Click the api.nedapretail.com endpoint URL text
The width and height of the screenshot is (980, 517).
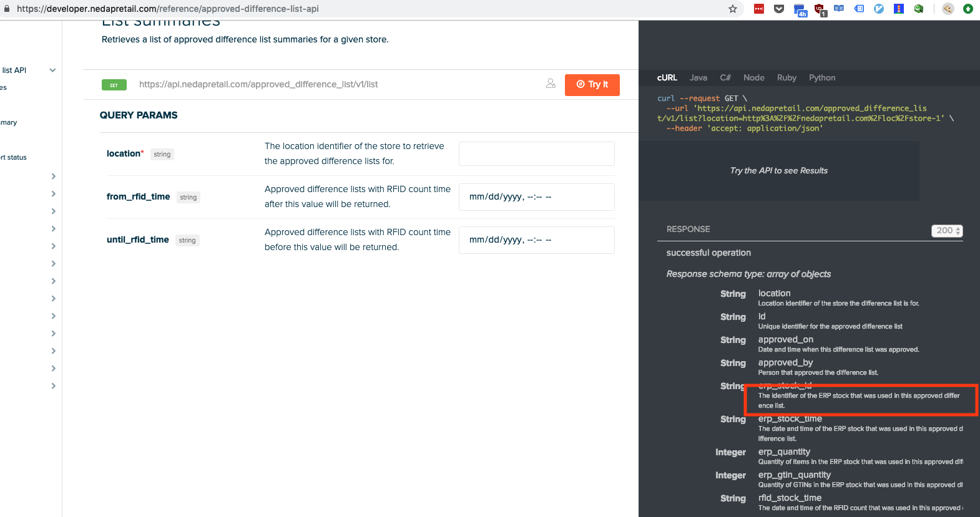pos(258,84)
